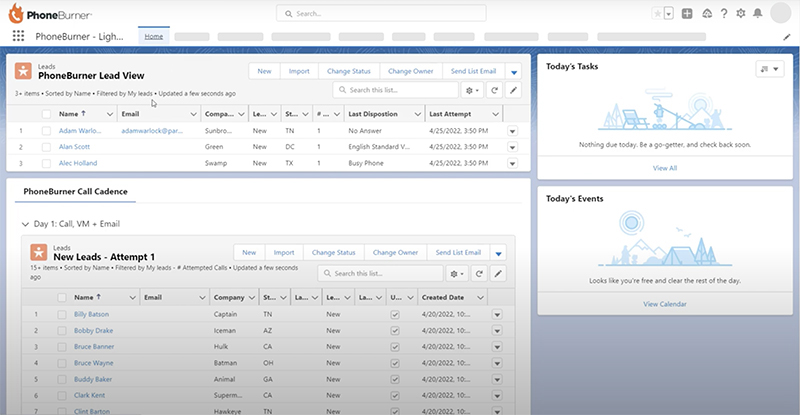The width and height of the screenshot is (800, 415).
Task: Refresh the PhoneBurner Lead View list
Action: pyautogui.click(x=494, y=90)
